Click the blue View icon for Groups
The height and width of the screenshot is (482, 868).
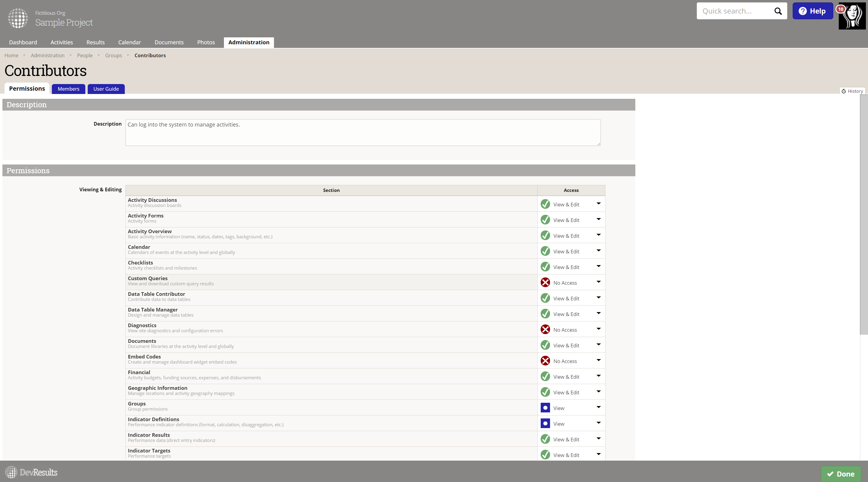coord(545,408)
